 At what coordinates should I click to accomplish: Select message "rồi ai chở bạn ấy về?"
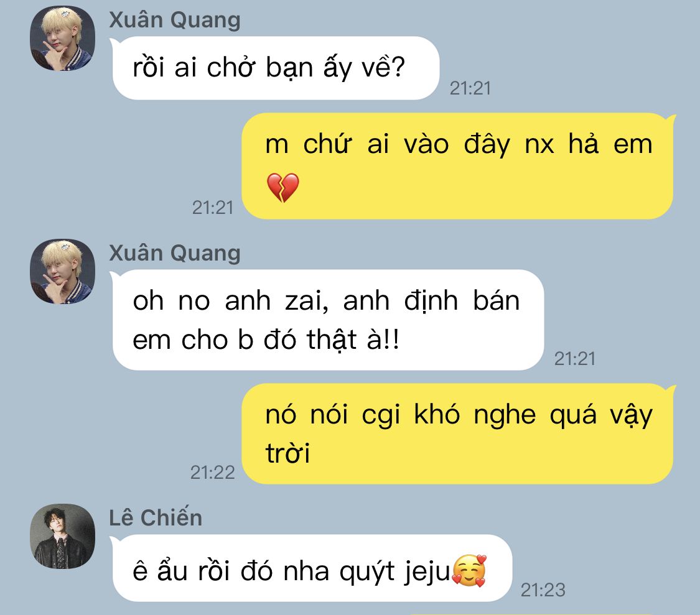click(x=276, y=68)
